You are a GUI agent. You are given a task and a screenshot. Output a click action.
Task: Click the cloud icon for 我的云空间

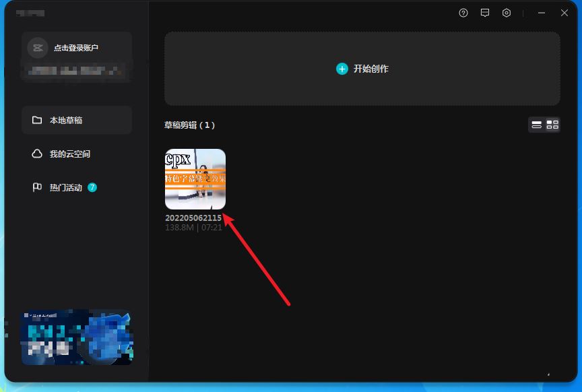[37, 154]
